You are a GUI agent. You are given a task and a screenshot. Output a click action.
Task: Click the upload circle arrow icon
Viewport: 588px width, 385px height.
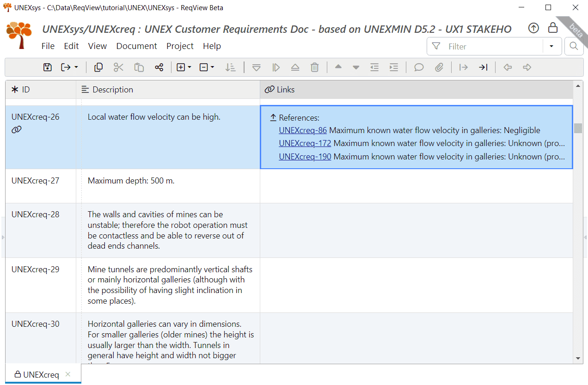coord(533,28)
